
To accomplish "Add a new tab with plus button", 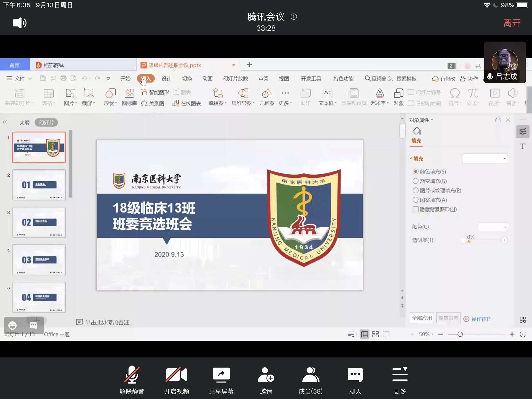I will point(249,65).
